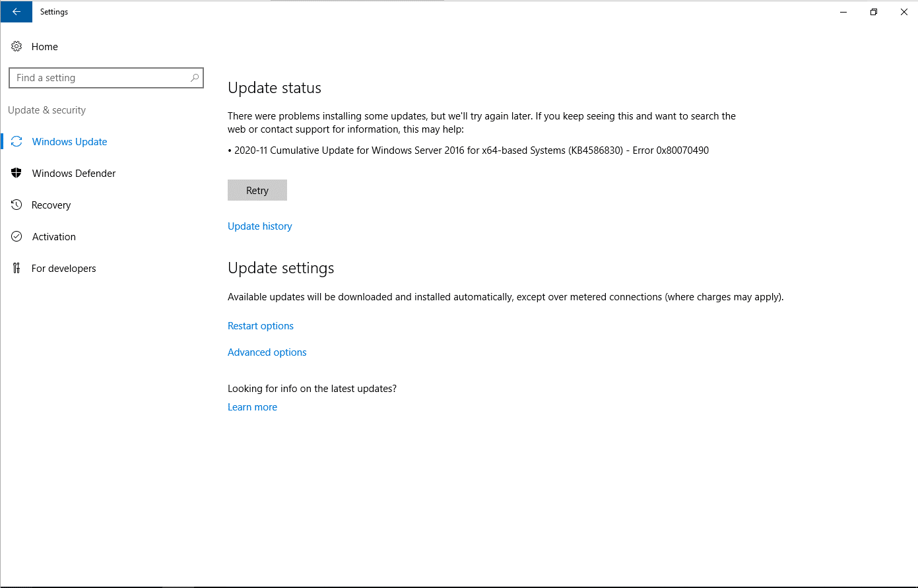This screenshot has height=588, width=918.
Task: Close the Settings window
Action: point(903,12)
